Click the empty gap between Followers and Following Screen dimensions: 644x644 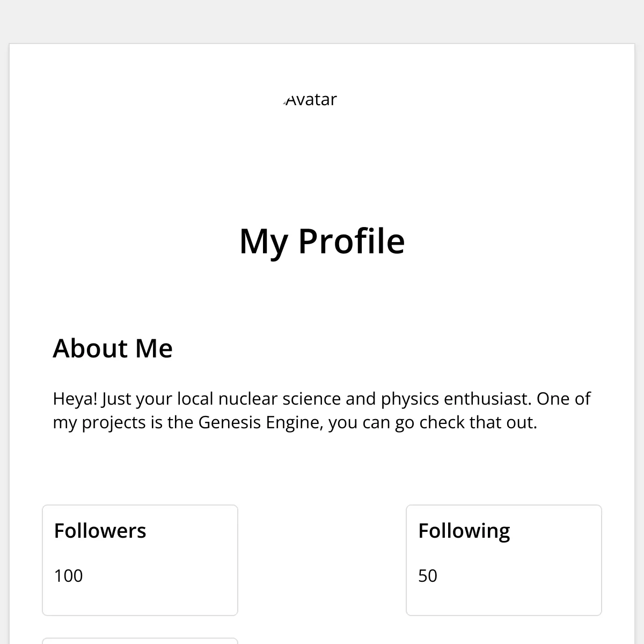(322, 560)
